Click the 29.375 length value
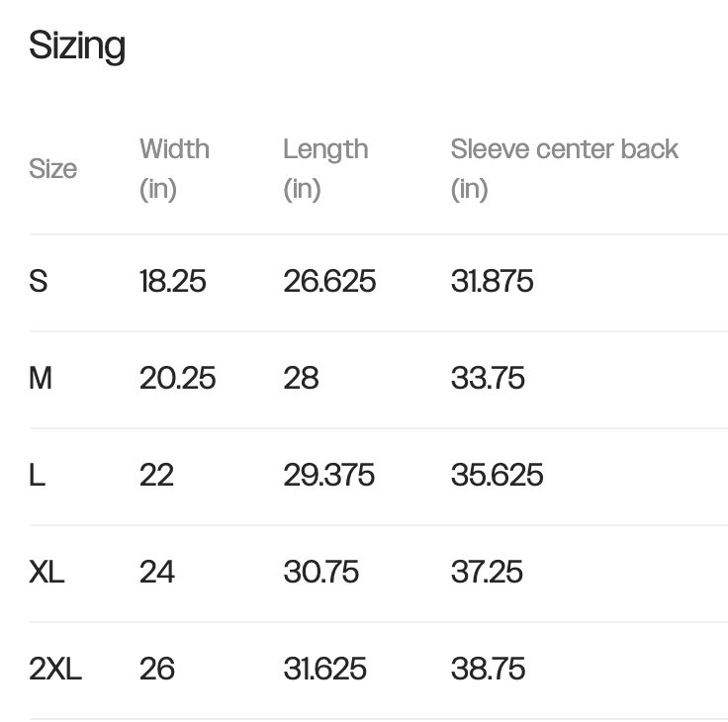This screenshot has height=722, width=728. tap(328, 476)
